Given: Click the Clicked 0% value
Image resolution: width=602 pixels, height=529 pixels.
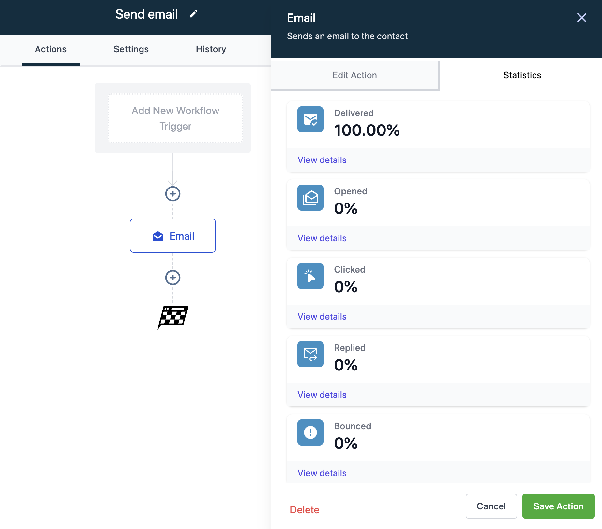Looking at the screenshot, I should [346, 287].
